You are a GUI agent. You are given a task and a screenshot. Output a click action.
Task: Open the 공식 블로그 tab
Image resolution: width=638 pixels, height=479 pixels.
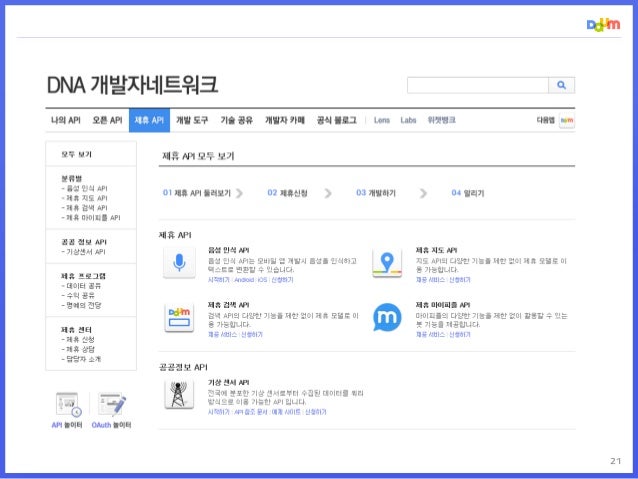click(336, 120)
